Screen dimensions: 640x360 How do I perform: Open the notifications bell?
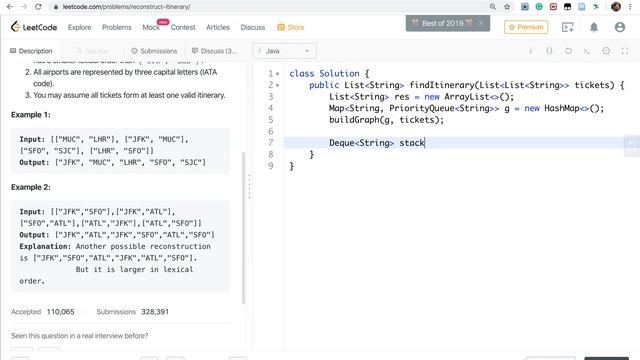[594, 27]
